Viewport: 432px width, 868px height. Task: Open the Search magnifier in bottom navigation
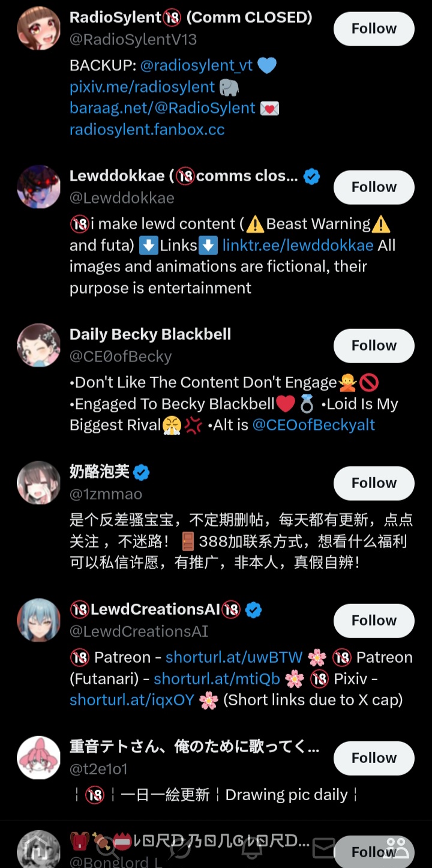tap(107, 849)
